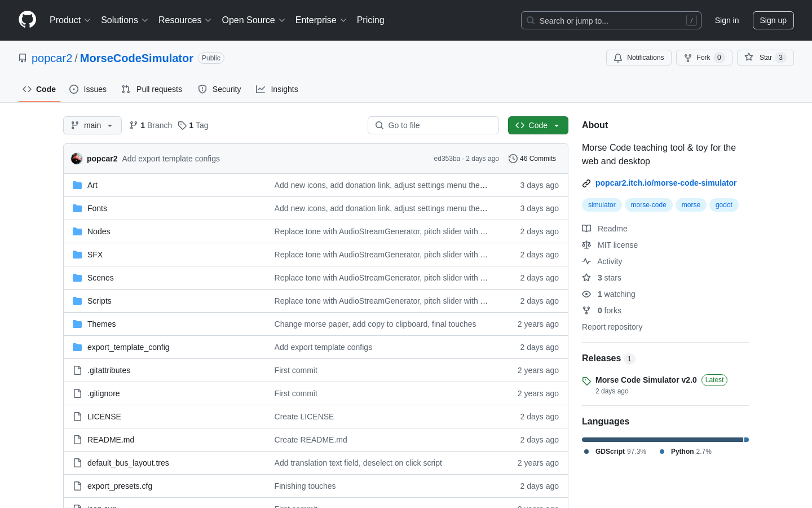Image resolution: width=812 pixels, height=508 pixels.
Task: Open the Readme link in About
Action: click(x=605, y=229)
